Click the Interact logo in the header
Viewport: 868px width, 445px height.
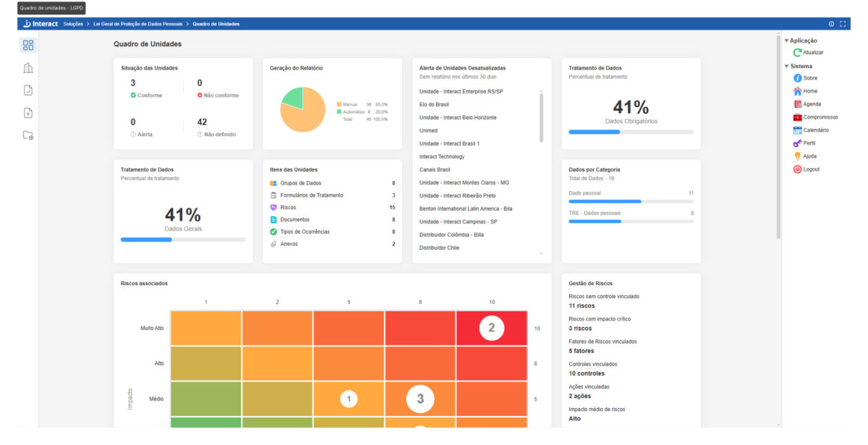(x=41, y=24)
